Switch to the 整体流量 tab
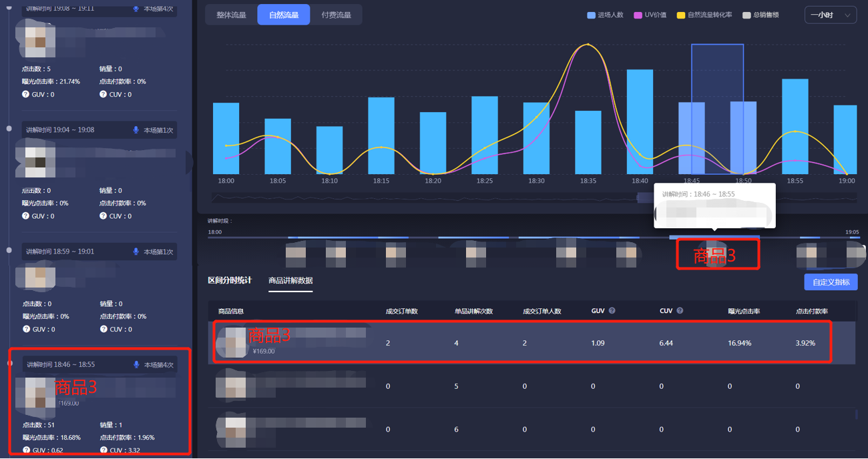 (x=231, y=15)
